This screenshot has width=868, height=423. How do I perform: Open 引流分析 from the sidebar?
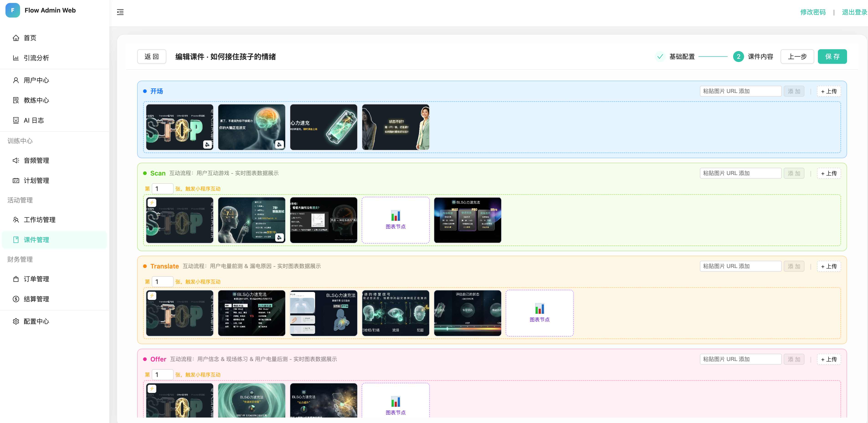pos(36,58)
